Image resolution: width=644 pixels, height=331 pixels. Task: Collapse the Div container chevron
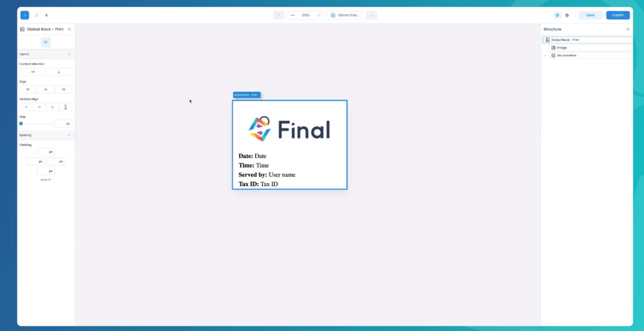545,55
